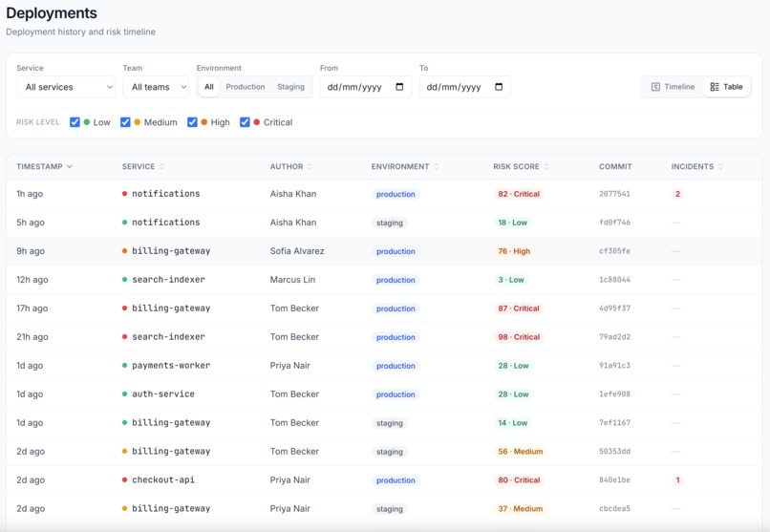Viewport: 770px width, 532px height.
Task: Open the calendar picker in From field
Action: tap(399, 87)
